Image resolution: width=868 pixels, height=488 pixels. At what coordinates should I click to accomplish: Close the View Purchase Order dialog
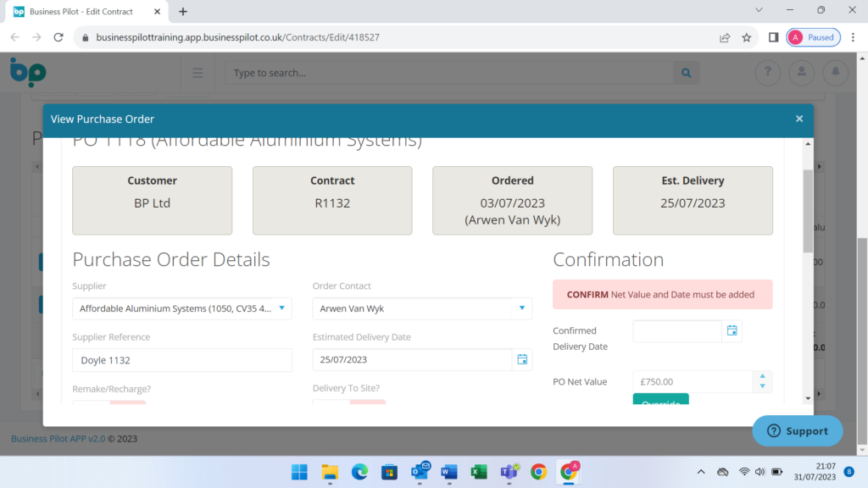point(798,119)
